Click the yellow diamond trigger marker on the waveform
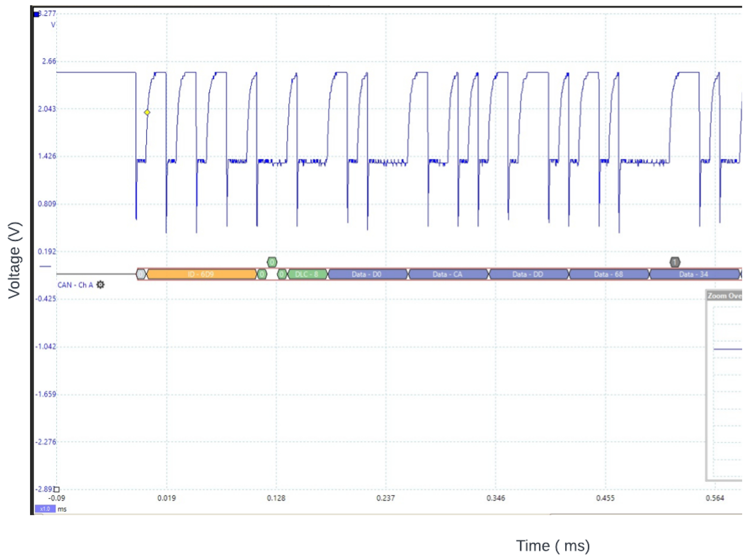756x558 pixels. pyautogui.click(x=147, y=112)
